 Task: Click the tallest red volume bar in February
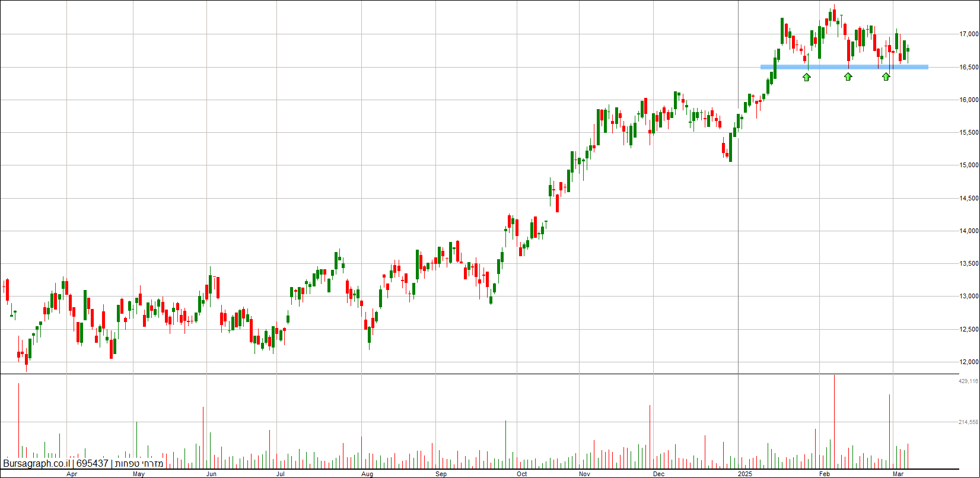coord(834,422)
